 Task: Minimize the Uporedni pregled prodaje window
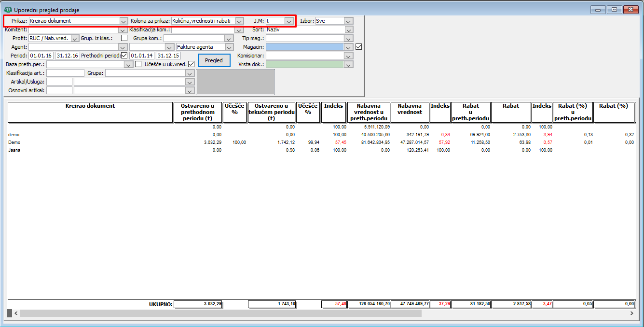point(599,9)
